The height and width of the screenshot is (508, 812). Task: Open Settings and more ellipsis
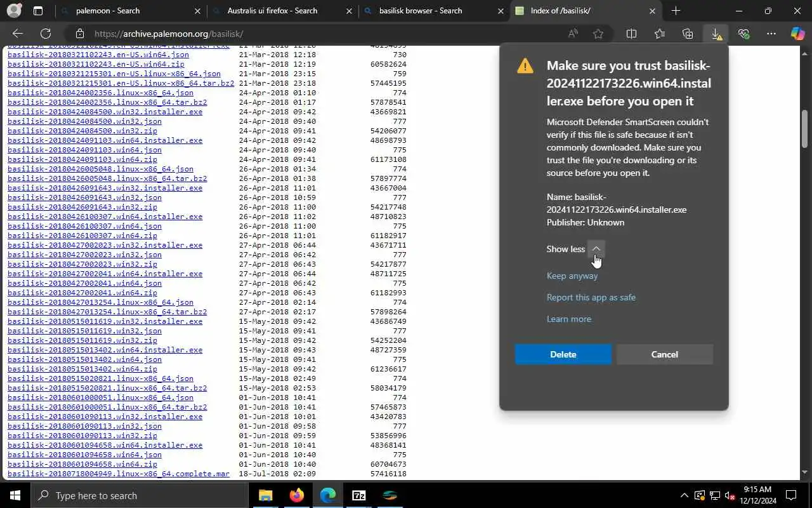771,34
